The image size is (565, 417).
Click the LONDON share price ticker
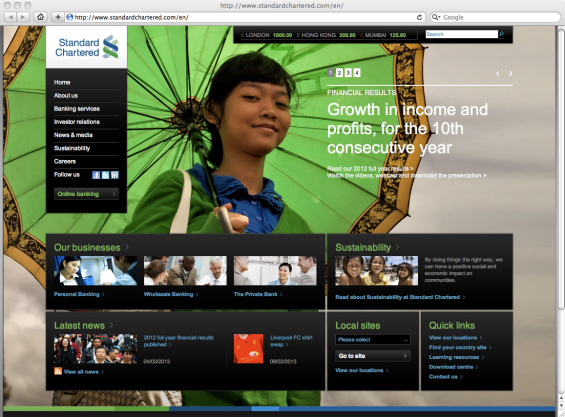point(266,35)
